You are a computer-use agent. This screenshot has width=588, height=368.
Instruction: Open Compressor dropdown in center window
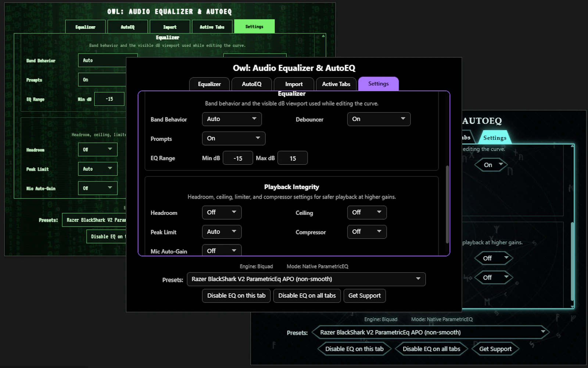pyautogui.click(x=367, y=232)
